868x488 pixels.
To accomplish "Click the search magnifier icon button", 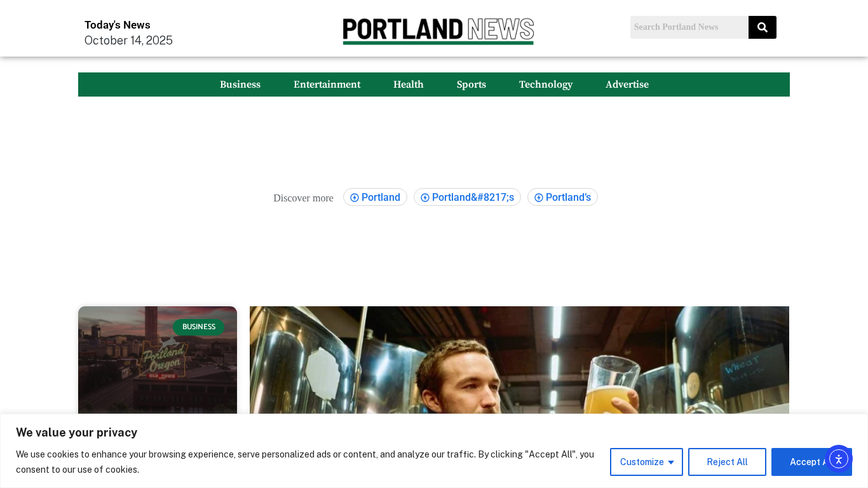I will pos(762,27).
